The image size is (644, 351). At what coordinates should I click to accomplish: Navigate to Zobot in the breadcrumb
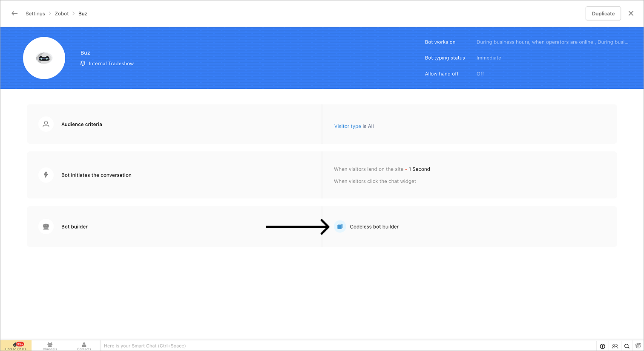62,14
